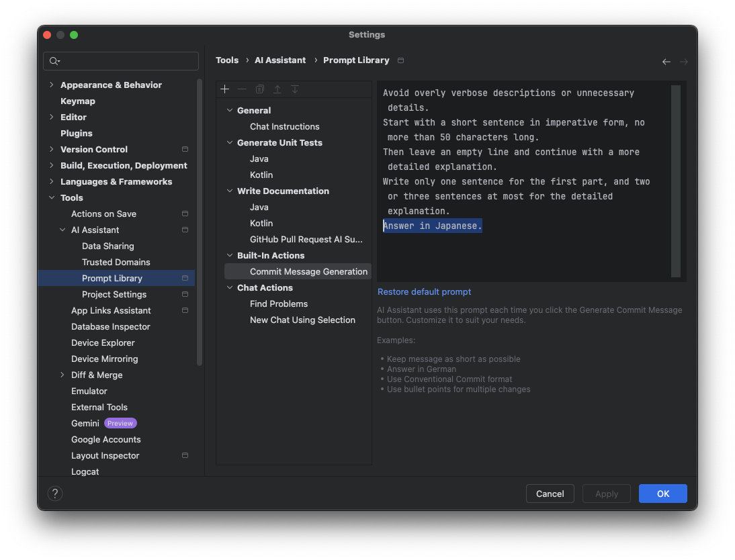Click the Restore default prompt link
Image resolution: width=735 pixels, height=560 pixels.
click(424, 292)
